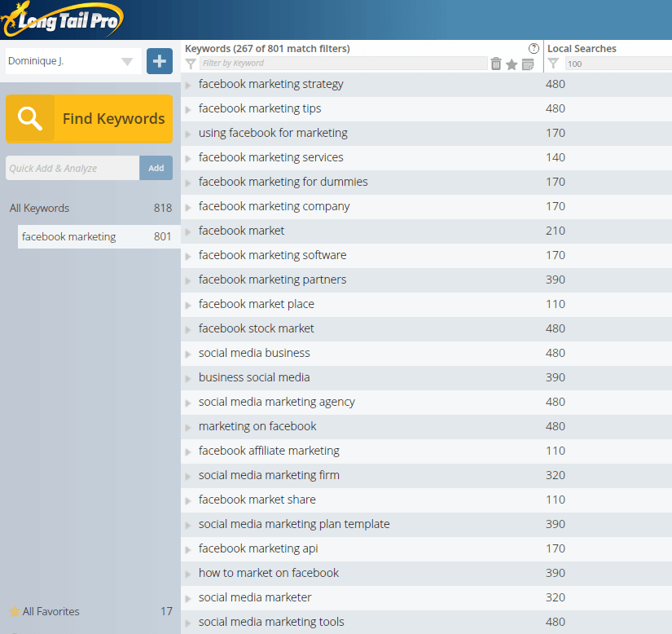Expand the 'facebook stock market' row
672x634 pixels.
click(187, 330)
